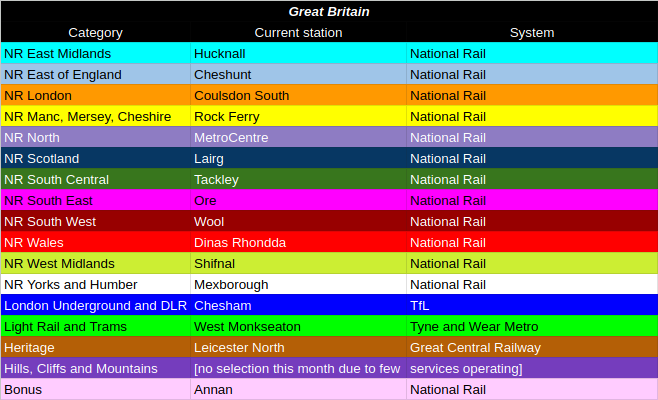
Task: Open the Hucknall station link
Action: 222,53
